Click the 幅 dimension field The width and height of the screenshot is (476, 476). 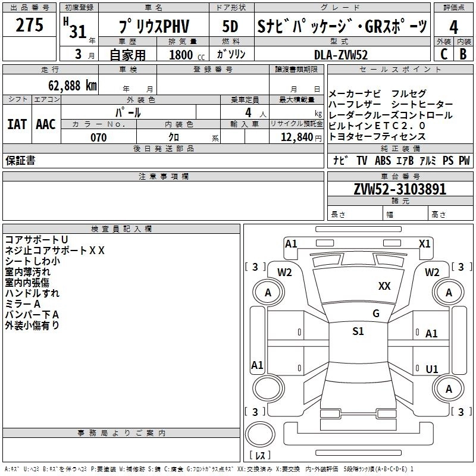pyautogui.click(x=406, y=213)
